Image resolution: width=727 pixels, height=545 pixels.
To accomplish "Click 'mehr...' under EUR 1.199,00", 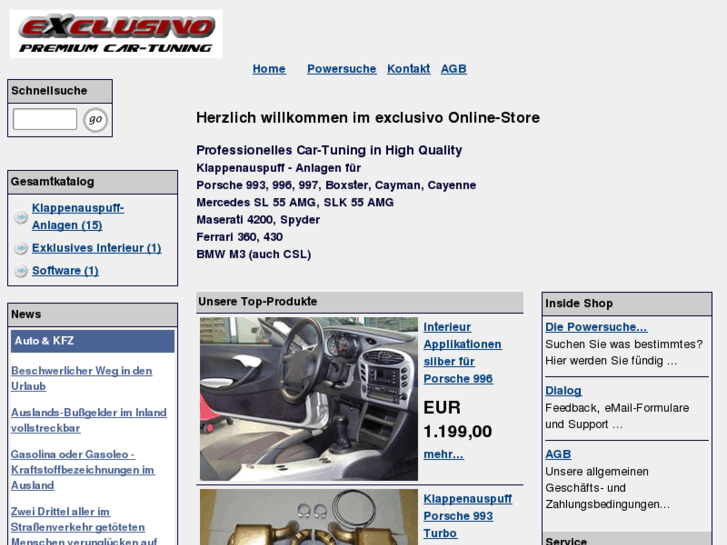I will (x=443, y=454).
